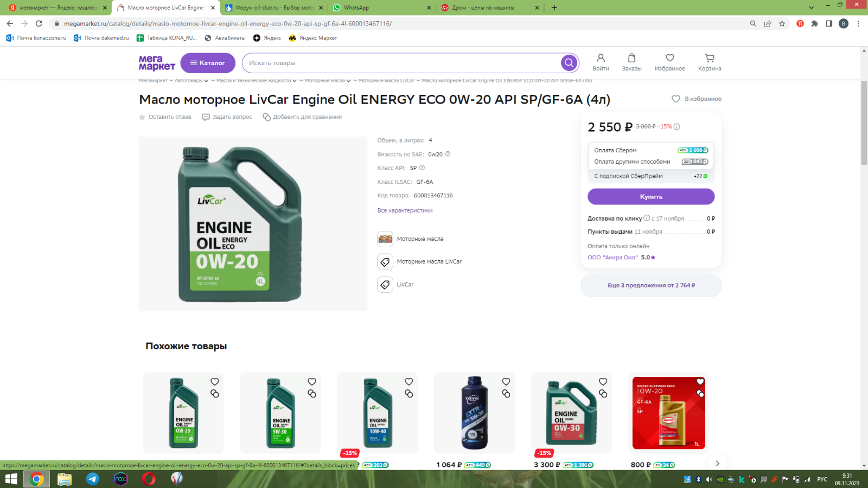Expand the Моторные масла breadcrumb dropdown

point(348,81)
